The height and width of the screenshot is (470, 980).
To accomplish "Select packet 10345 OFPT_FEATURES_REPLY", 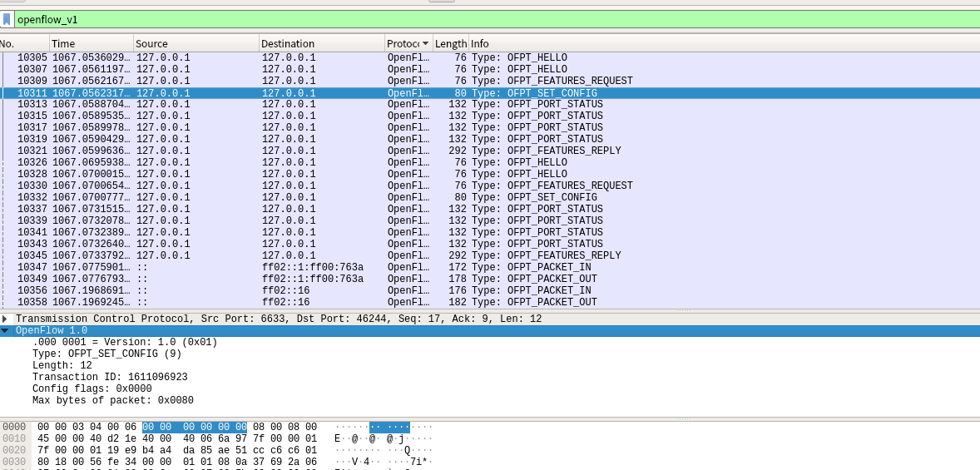I will point(490,255).
